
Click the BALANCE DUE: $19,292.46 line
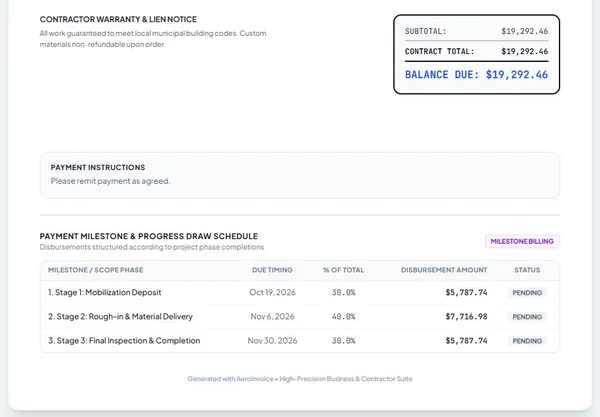tap(476, 75)
